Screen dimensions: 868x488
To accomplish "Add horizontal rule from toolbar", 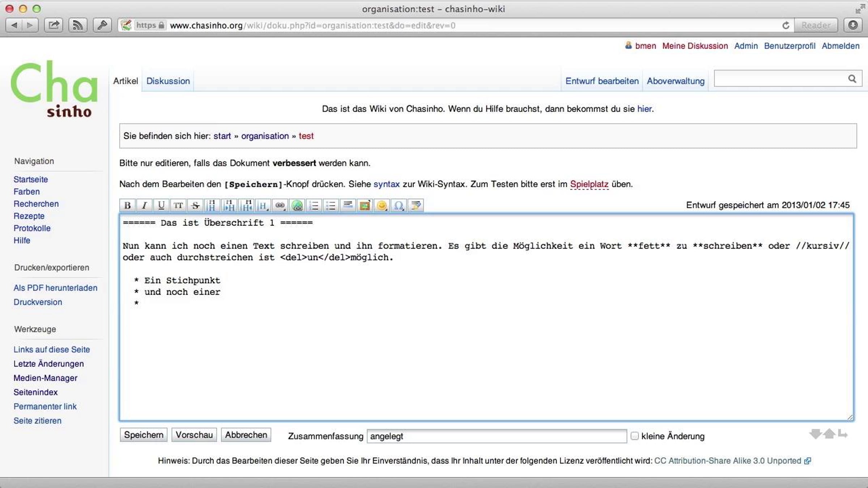I will tap(348, 206).
